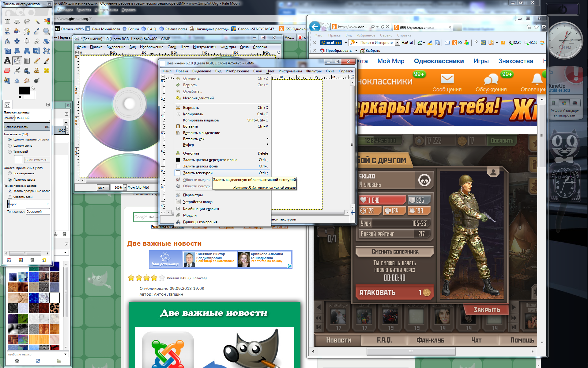Choose 'Залить цветом переднего плана' menu entry
The height and width of the screenshot is (368, 588).
(222, 160)
